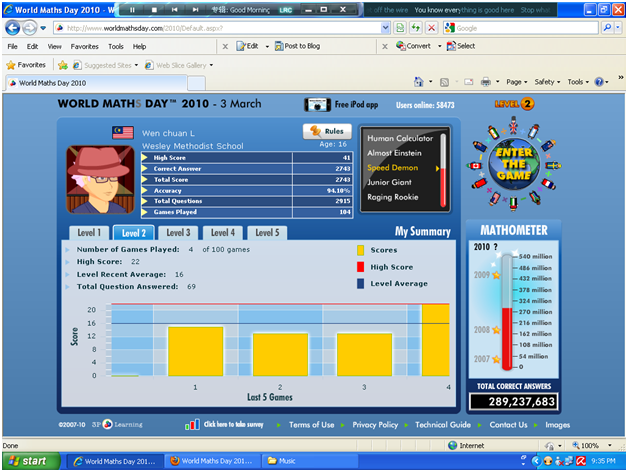Open the search provider dropdown arrow
Screen dimensions: 628x472
coord(618,28)
